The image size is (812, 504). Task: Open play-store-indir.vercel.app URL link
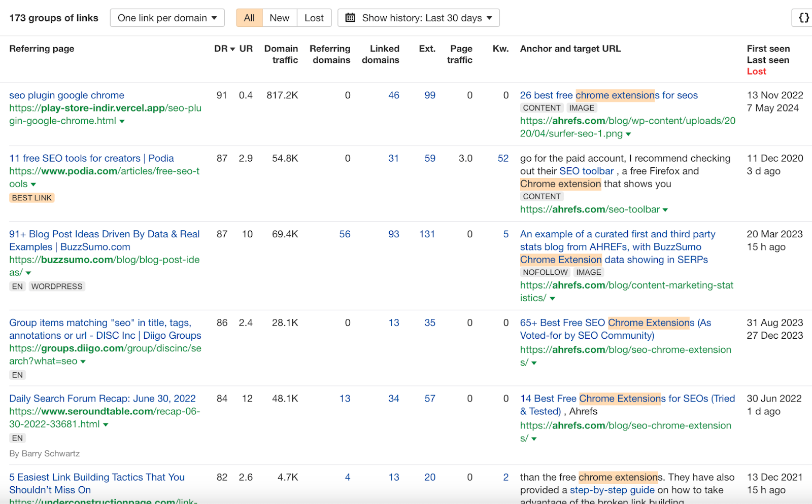pos(105,115)
